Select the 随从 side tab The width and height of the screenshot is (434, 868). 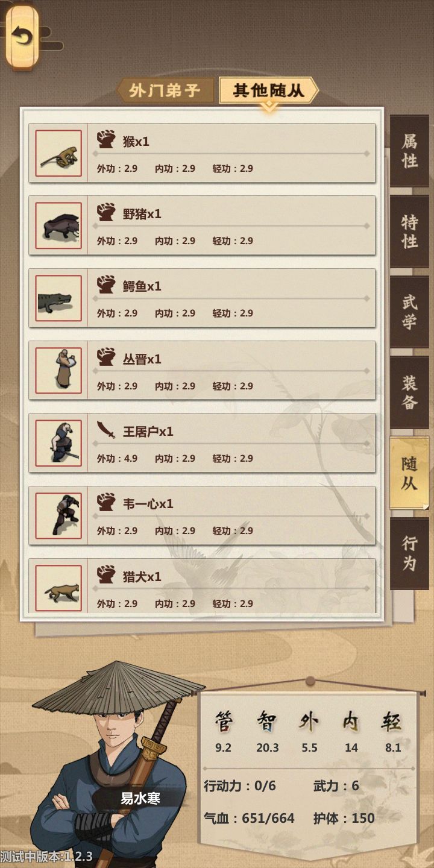coord(410,473)
